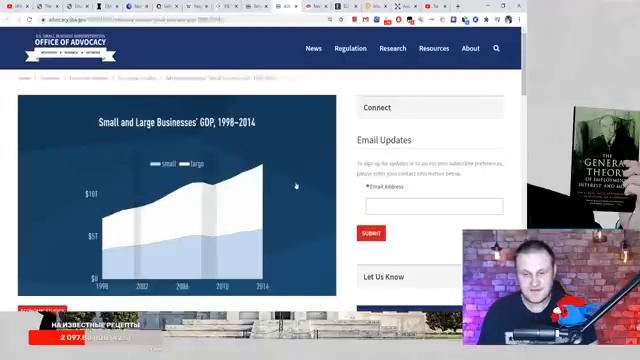
Task: Open the News menu item
Action: [x=313, y=49]
